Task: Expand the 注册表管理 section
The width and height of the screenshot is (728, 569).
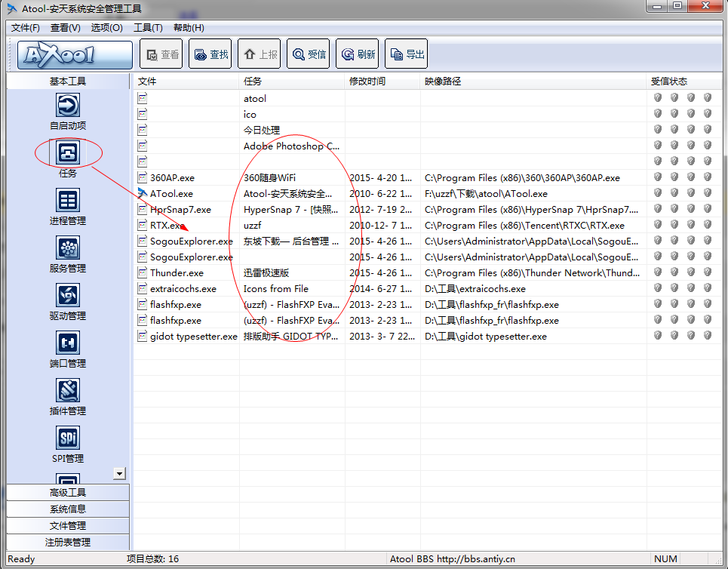Action: click(68, 543)
